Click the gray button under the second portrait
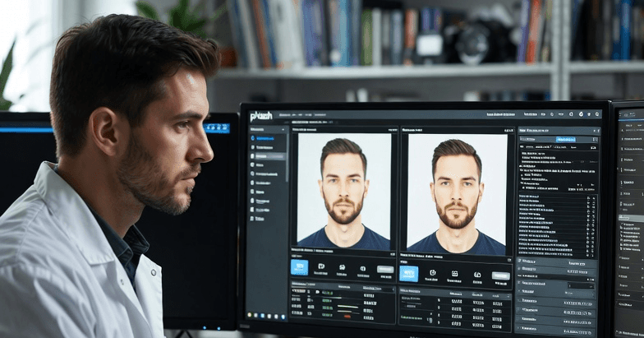This screenshot has height=338, width=644. coord(501,276)
